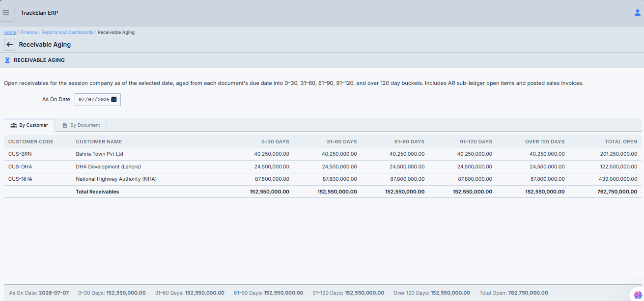Open the brain AI assistant icon
The width and height of the screenshot is (644, 301).
point(638,294)
